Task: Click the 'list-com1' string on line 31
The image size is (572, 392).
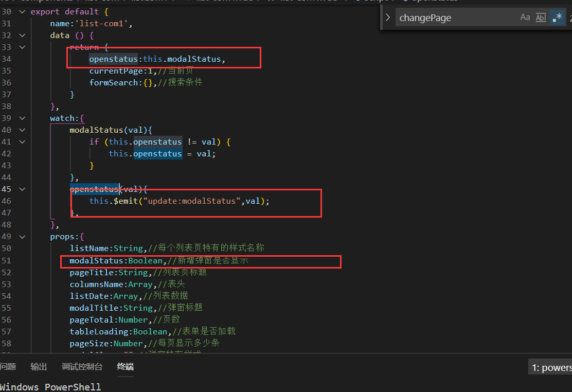Action: [x=101, y=24]
